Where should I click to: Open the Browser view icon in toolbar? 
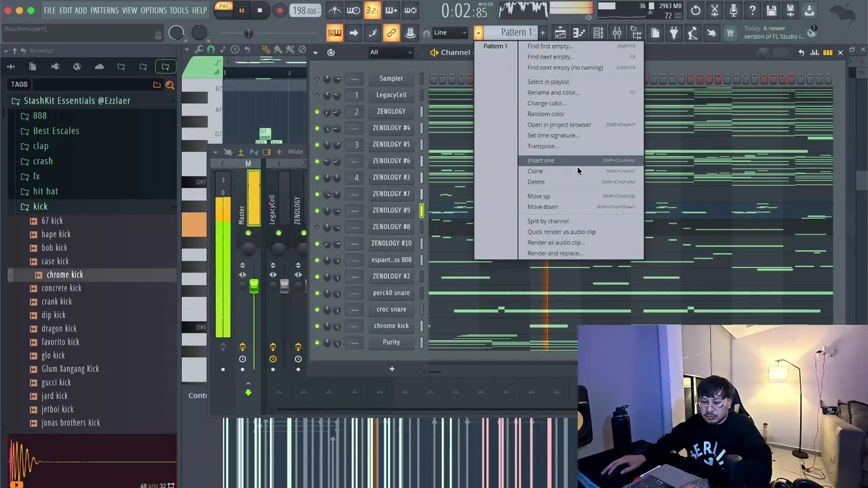(636, 33)
